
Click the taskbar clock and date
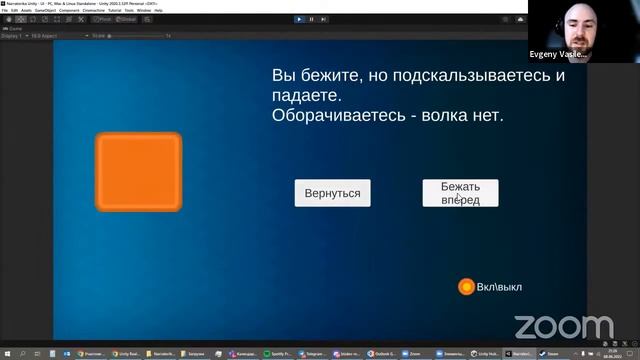[613, 354]
